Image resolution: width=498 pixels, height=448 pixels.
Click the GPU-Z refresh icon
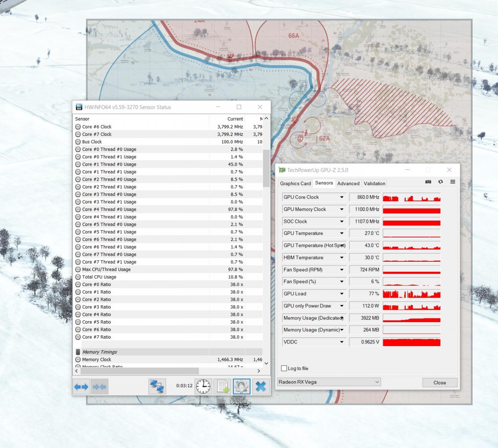pyautogui.click(x=441, y=182)
